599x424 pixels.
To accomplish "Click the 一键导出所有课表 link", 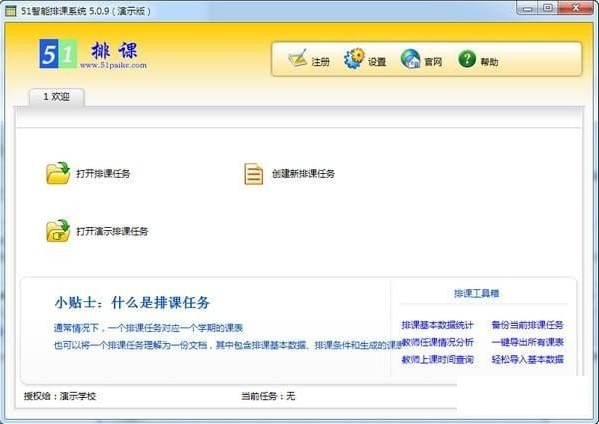I will click(x=528, y=342).
